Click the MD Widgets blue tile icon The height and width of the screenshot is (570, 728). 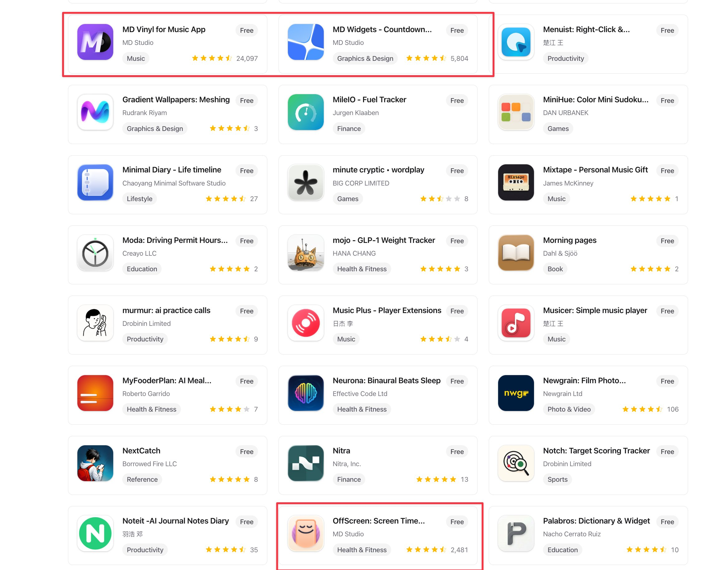(305, 42)
